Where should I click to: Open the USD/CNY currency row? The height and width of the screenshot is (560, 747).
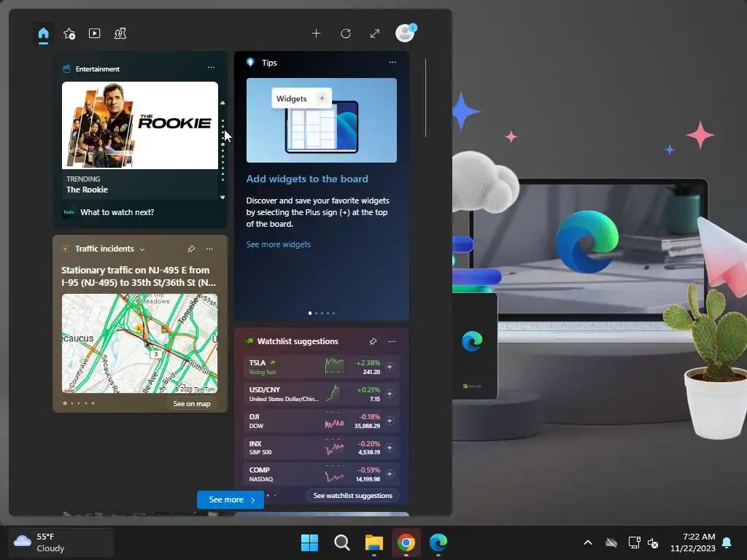(x=322, y=394)
